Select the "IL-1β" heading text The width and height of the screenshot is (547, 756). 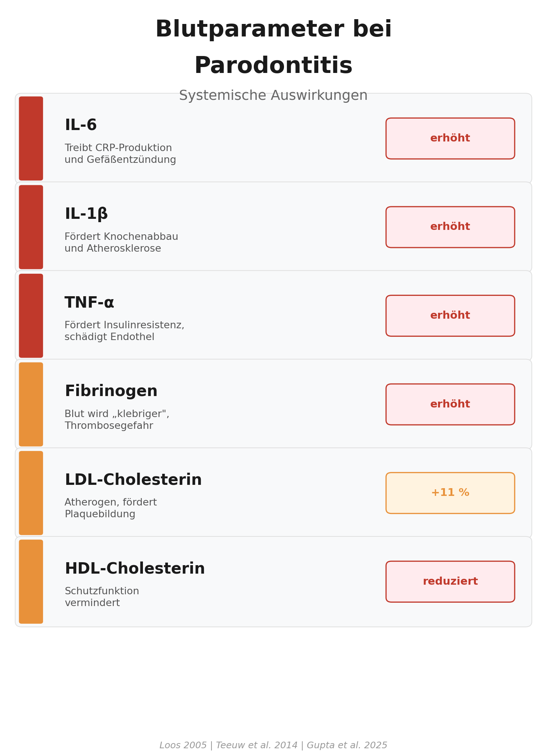click(86, 214)
